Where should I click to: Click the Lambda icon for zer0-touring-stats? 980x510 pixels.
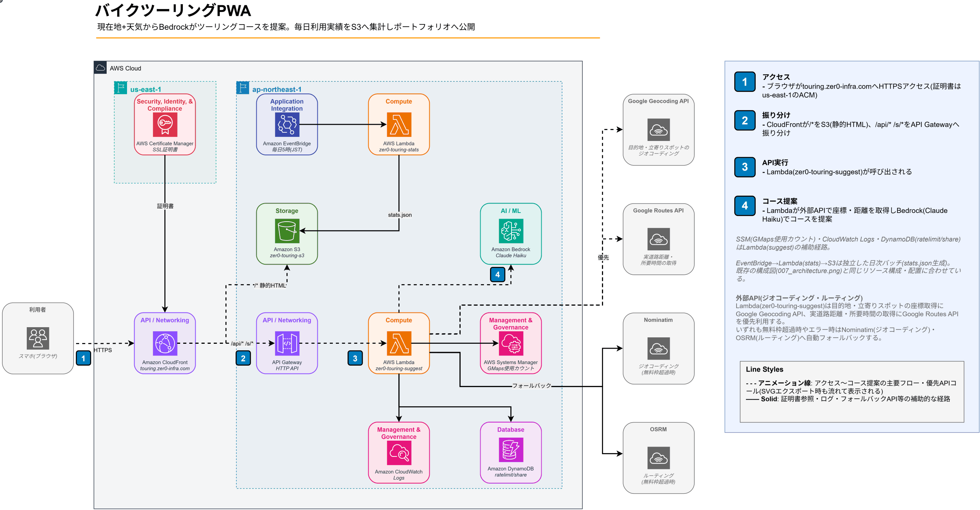[x=399, y=124]
